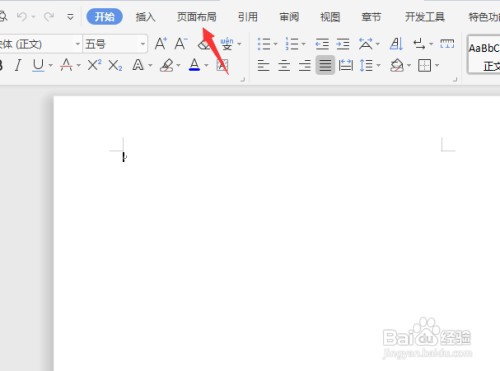Click the tab stops ruler icon
Image resolution: width=500 pixels, height=371 pixels.
tap(447, 43)
